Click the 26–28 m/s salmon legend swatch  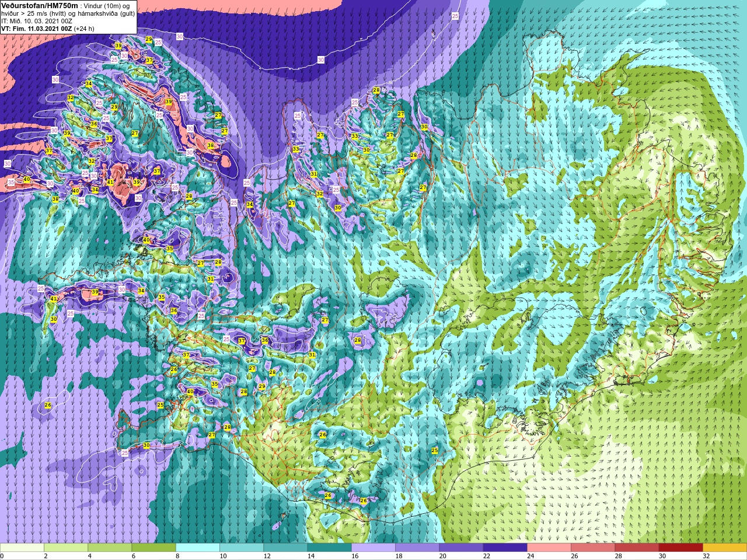pos(593,548)
